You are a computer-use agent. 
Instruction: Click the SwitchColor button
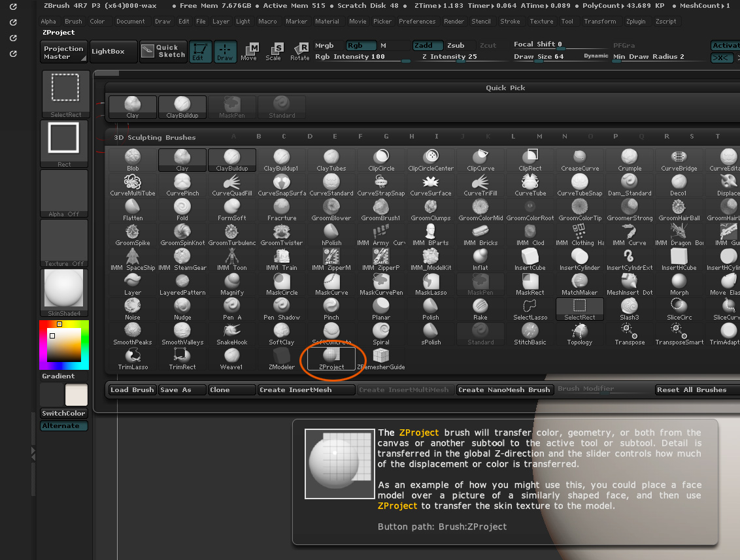point(63,413)
